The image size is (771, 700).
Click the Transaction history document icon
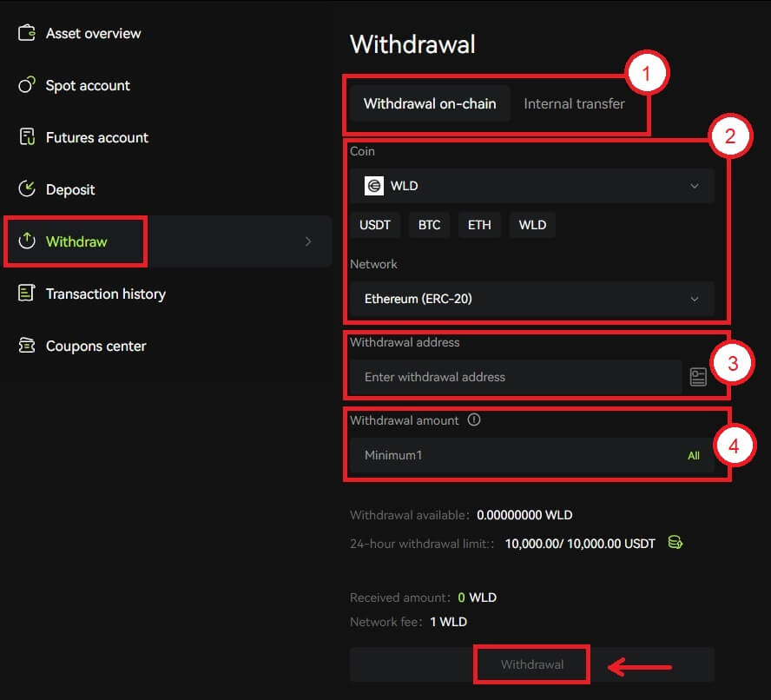26,294
